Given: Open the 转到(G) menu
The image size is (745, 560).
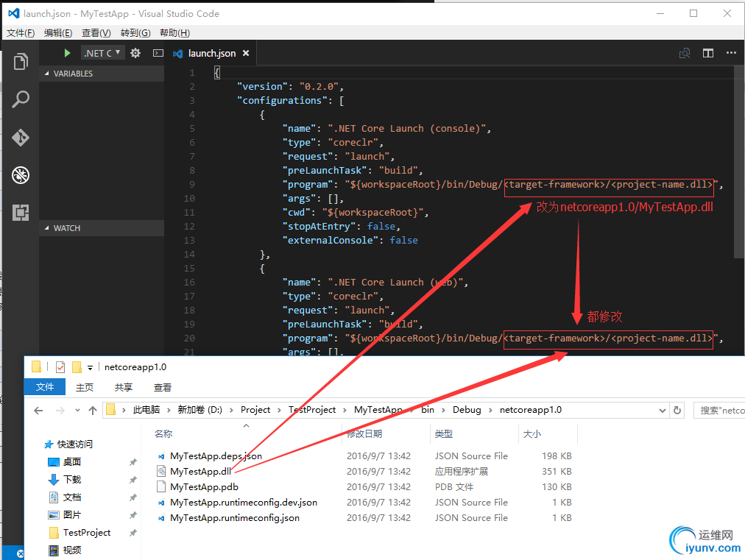Looking at the screenshot, I should (x=135, y=33).
